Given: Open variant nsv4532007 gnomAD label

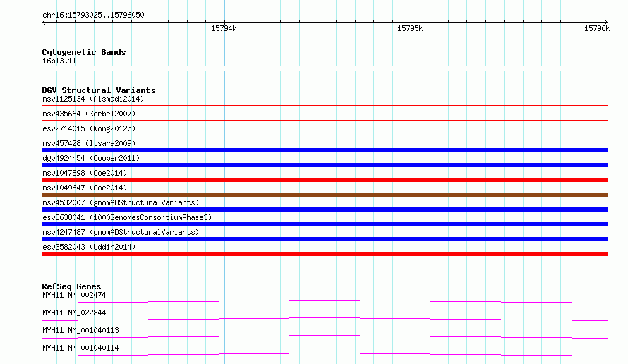Looking at the screenshot, I should pos(121,202).
